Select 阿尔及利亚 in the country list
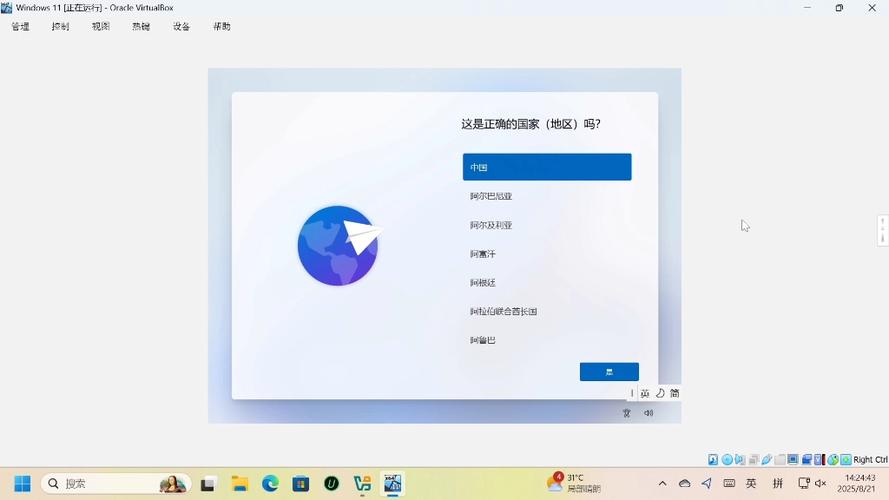889x500 pixels. [547, 225]
